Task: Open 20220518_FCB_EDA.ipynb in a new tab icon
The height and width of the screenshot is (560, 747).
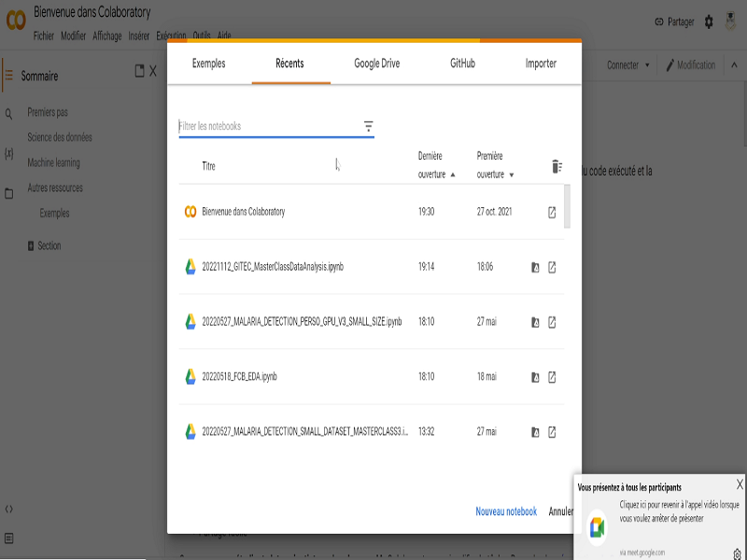Action: (x=552, y=377)
